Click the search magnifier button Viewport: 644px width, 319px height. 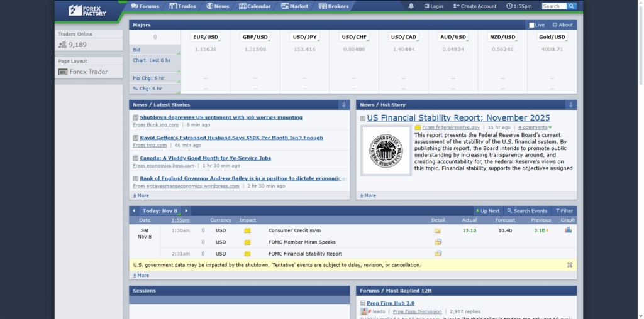click(572, 6)
